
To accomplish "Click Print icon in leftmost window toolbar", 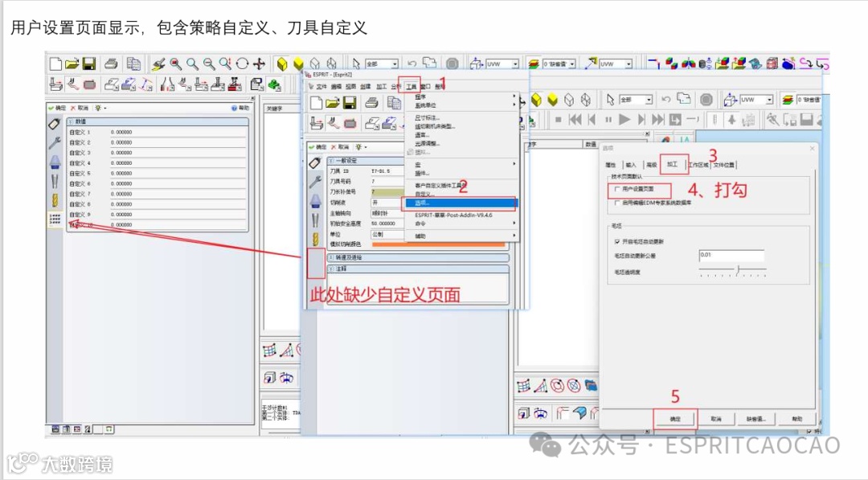I will 111,64.
